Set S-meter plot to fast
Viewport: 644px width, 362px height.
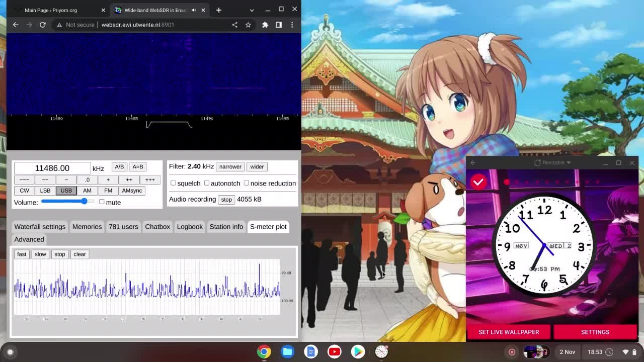[x=22, y=254]
